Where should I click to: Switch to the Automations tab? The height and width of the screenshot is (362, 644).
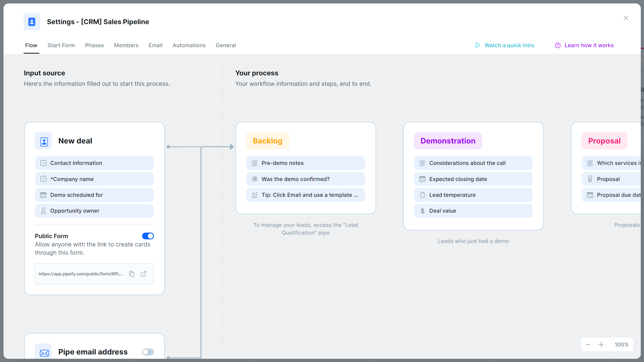tap(189, 45)
